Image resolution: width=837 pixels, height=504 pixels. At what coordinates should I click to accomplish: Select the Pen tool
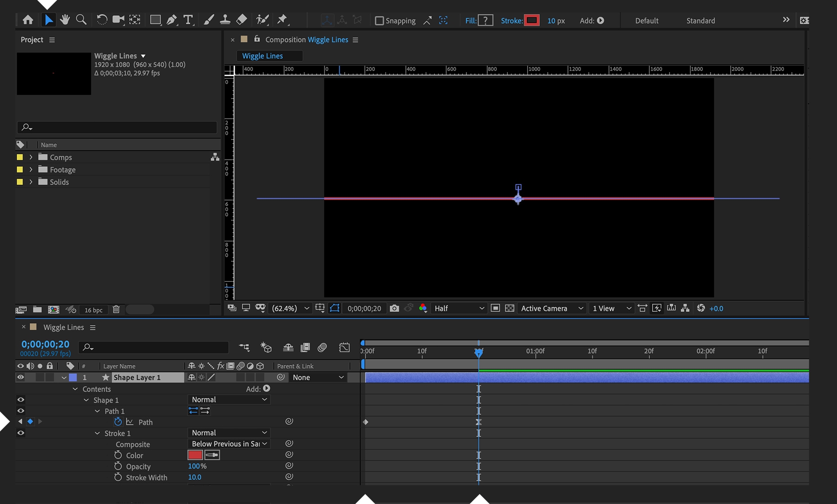pyautogui.click(x=172, y=20)
